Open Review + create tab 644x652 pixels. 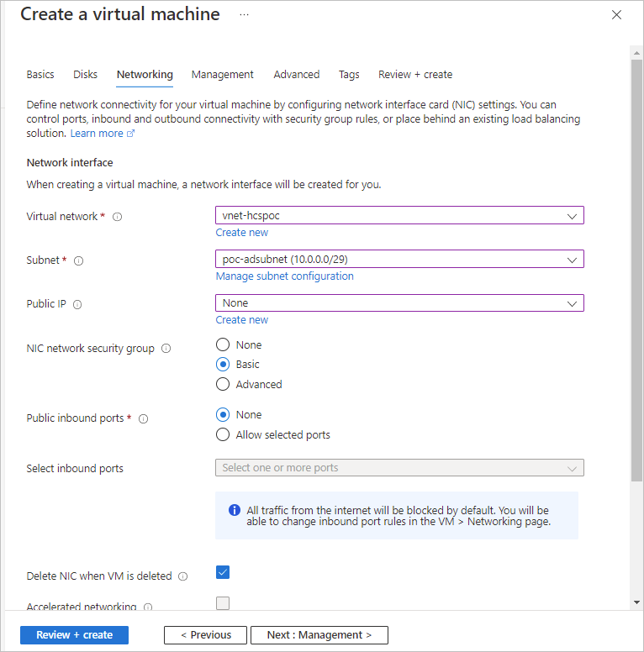[415, 75]
